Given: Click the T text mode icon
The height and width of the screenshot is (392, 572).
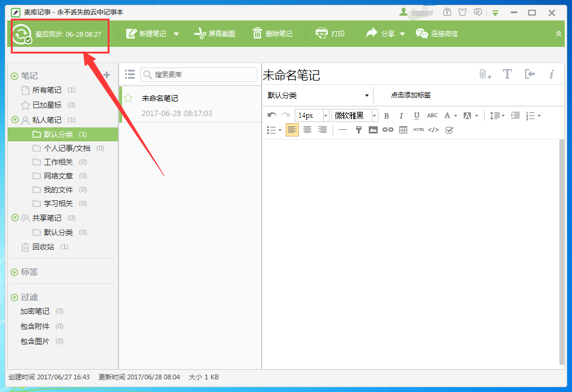Looking at the screenshot, I should (507, 75).
